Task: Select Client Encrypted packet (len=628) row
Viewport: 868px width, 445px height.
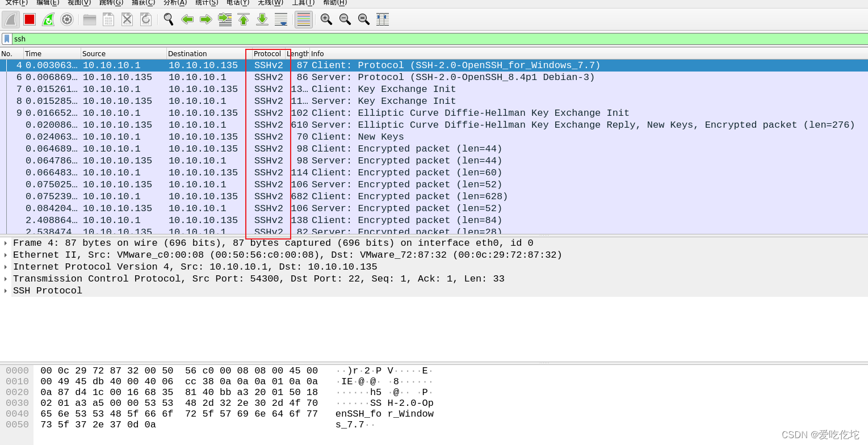Action: tap(434, 196)
